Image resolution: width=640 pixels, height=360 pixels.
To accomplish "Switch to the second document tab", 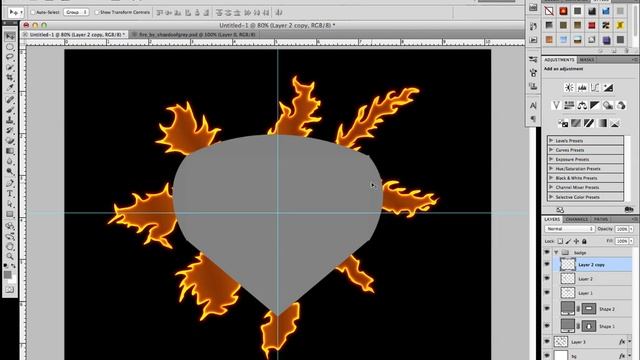I will [x=197, y=35].
